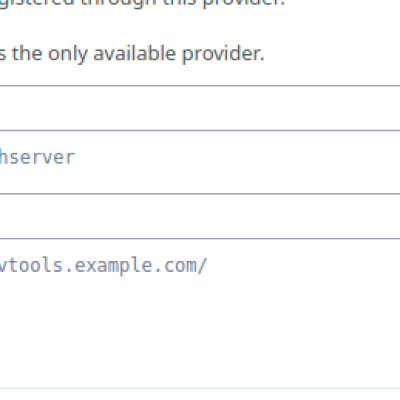
Task: Click the blank area right of 'vtools.example.com/'
Action: click(x=303, y=266)
